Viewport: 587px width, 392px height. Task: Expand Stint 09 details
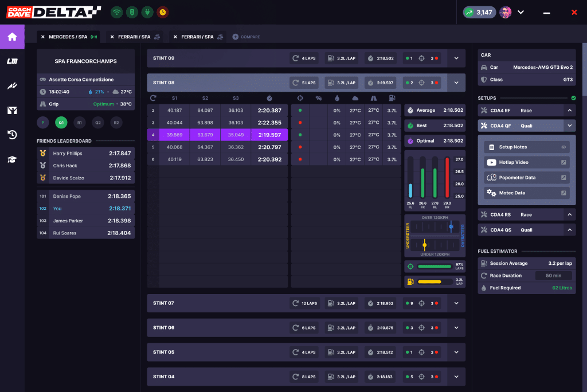coord(456,58)
